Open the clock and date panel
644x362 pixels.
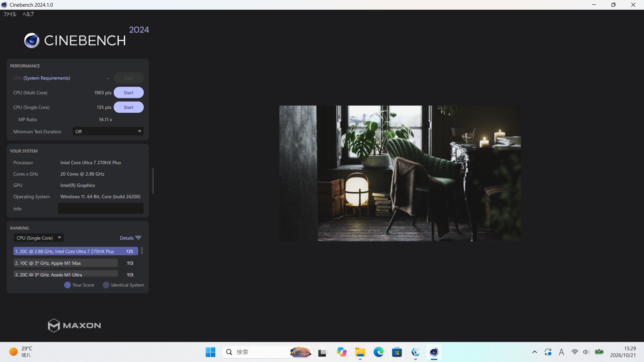coord(623,352)
